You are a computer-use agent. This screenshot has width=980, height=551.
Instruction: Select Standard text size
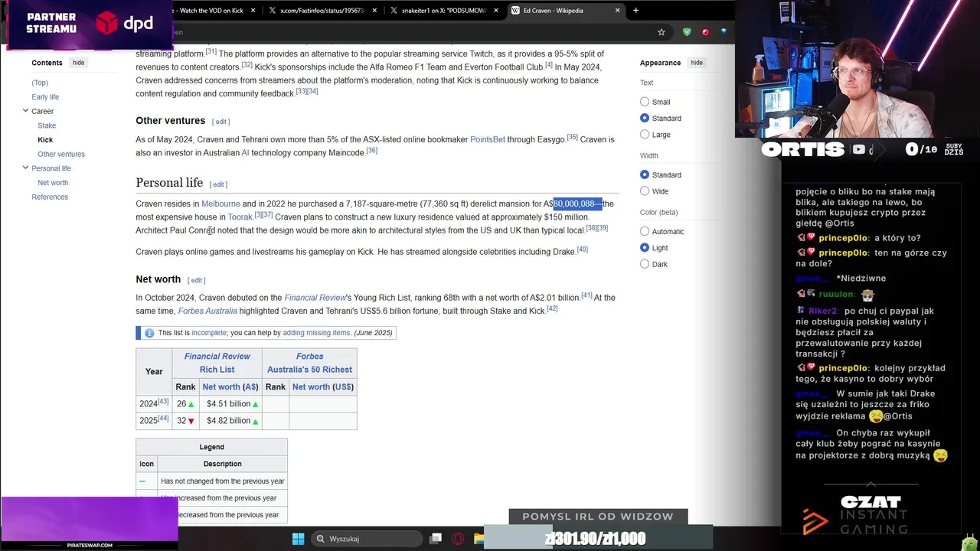645,118
